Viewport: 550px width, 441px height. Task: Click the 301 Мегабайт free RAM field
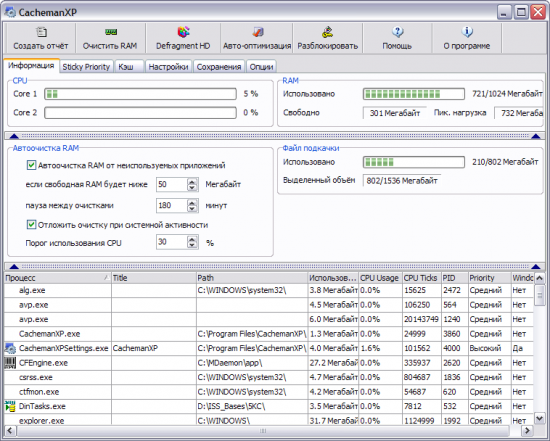394,113
